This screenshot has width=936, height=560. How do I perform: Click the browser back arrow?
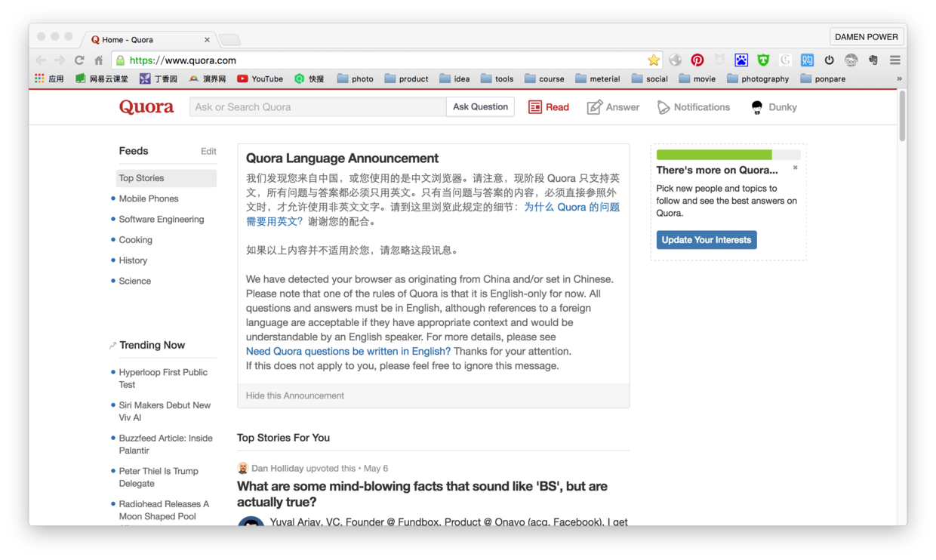[42, 60]
